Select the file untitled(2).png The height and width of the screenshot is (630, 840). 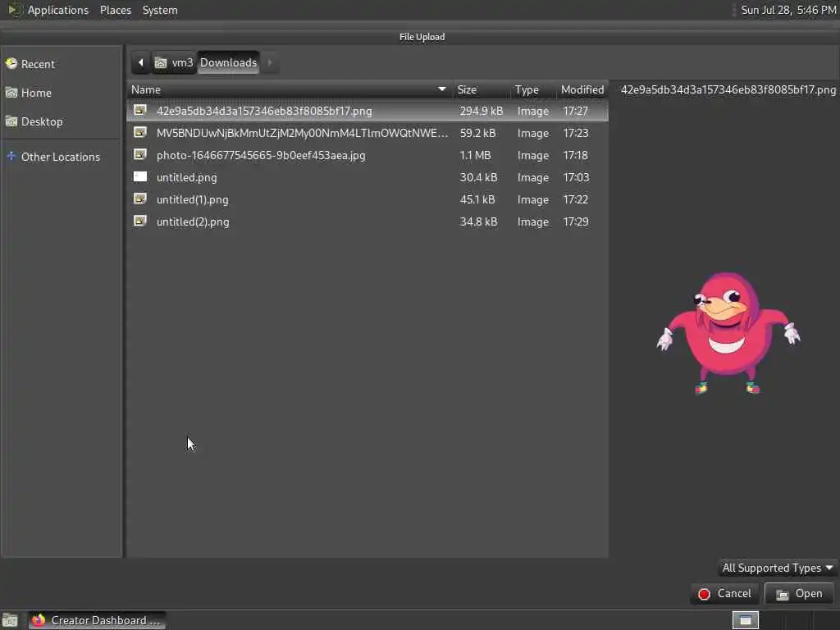367,221
